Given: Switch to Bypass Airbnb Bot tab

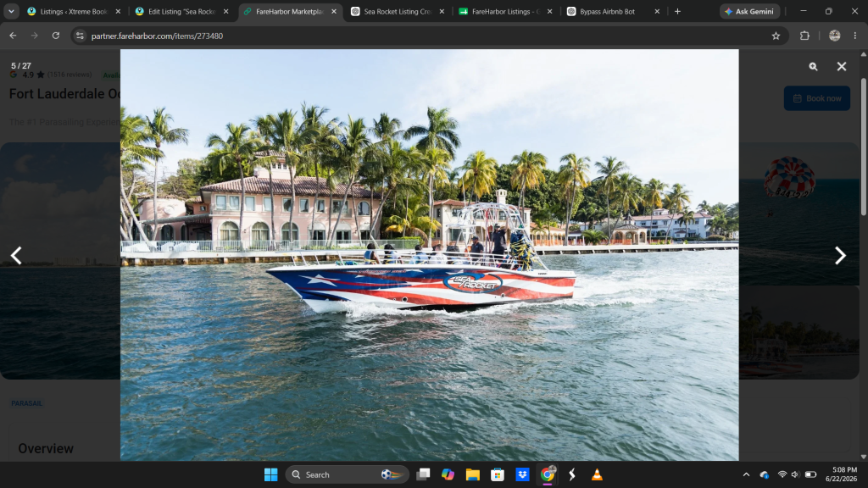Looking at the screenshot, I should (614, 11).
